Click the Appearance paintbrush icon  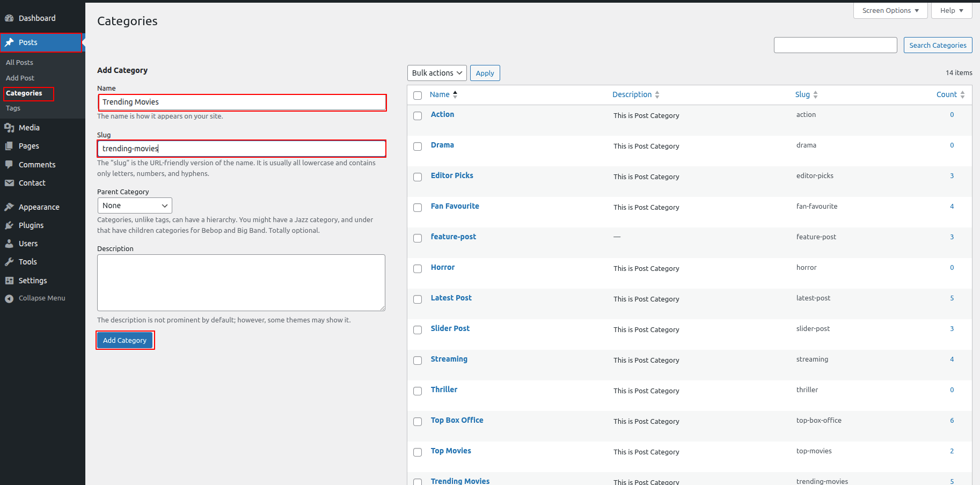pos(9,207)
